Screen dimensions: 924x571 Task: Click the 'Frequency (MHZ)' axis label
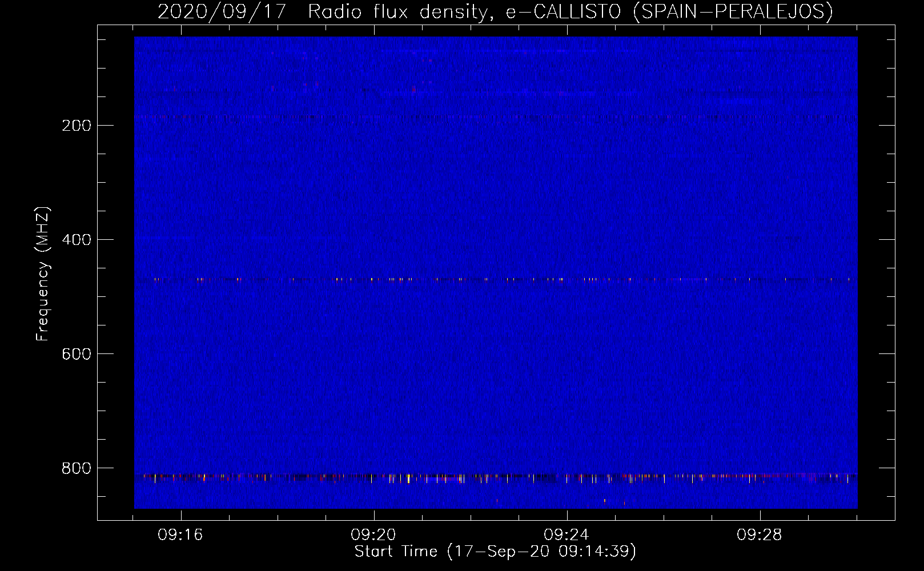coord(43,274)
